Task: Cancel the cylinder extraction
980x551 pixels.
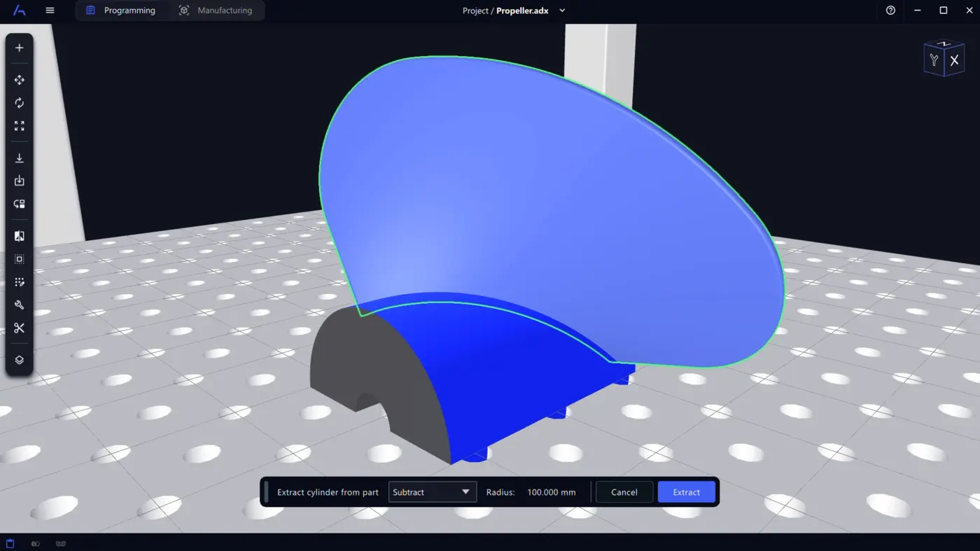Action: click(x=624, y=492)
